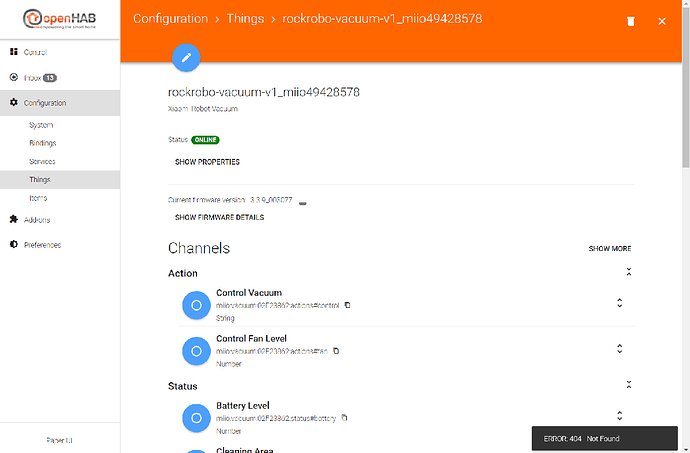Expand Control Fan Level channel details

[x=620, y=349]
